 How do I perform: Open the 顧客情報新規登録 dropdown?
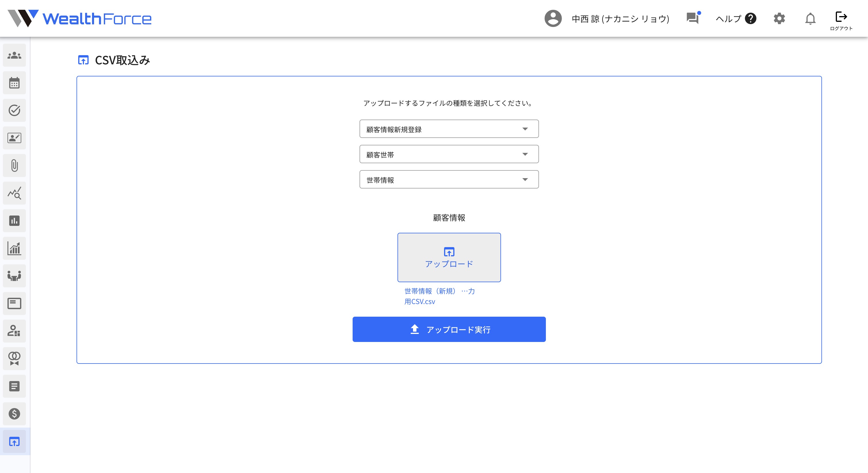[449, 129]
